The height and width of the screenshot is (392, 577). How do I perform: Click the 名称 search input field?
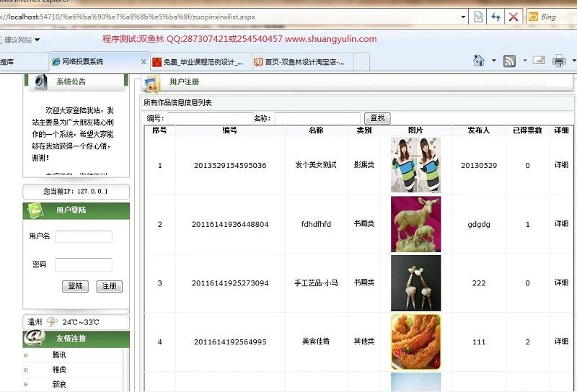pos(317,118)
